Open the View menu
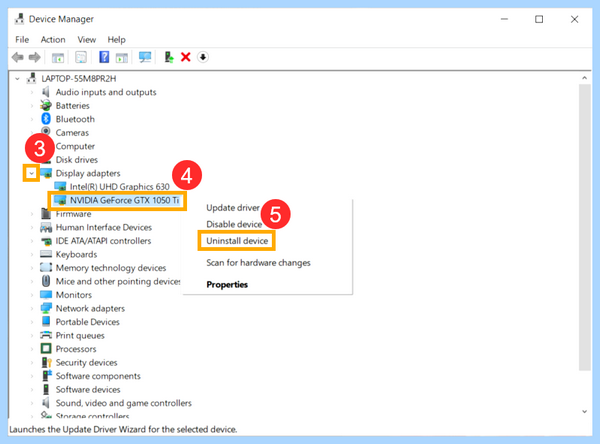600x444 pixels. pos(86,39)
